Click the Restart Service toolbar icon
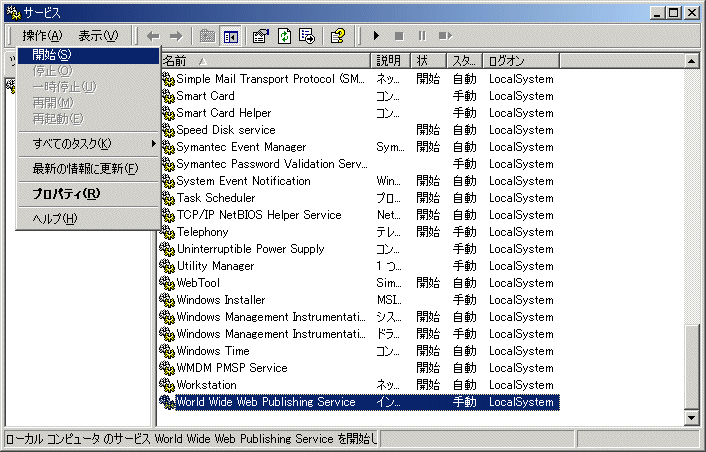The height and width of the screenshot is (452, 706). pos(445,36)
